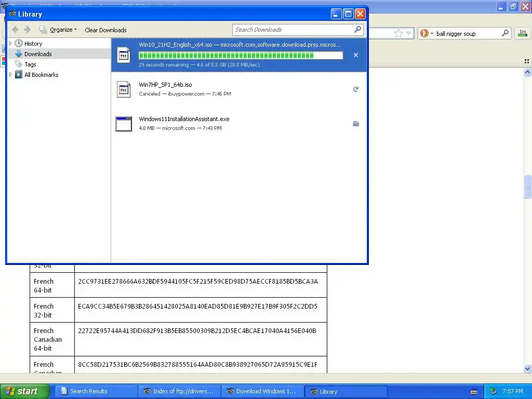This screenshot has height=399, width=532.
Task: Click the hash starting 22722E95744A413D
Action: click(x=197, y=330)
